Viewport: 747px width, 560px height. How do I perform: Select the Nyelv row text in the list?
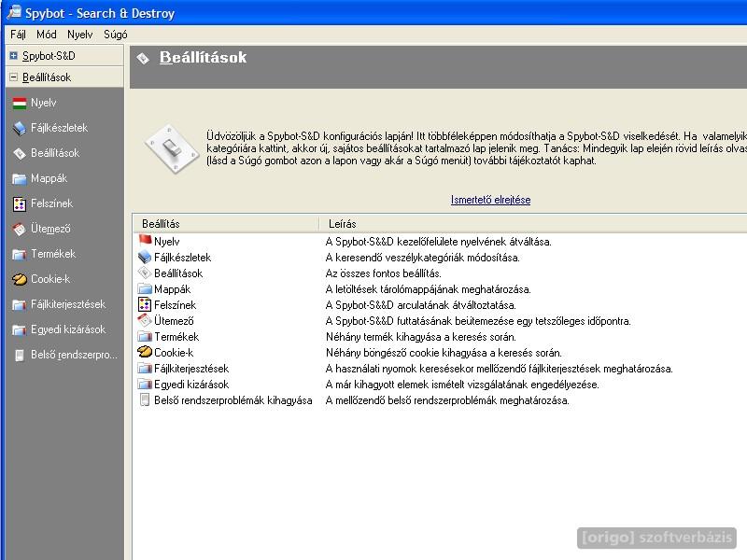click(x=167, y=242)
